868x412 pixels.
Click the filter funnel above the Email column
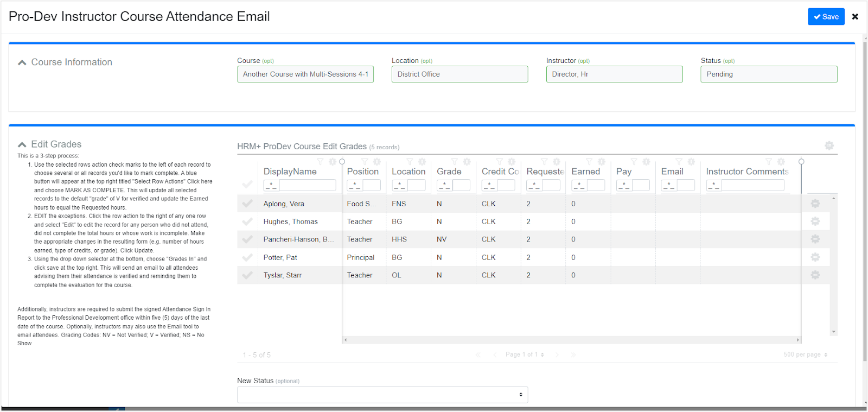point(679,162)
